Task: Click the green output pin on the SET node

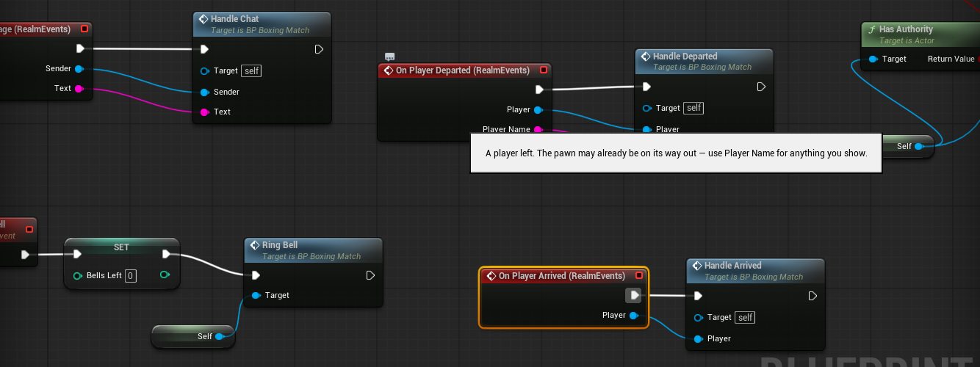Action: (164, 275)
